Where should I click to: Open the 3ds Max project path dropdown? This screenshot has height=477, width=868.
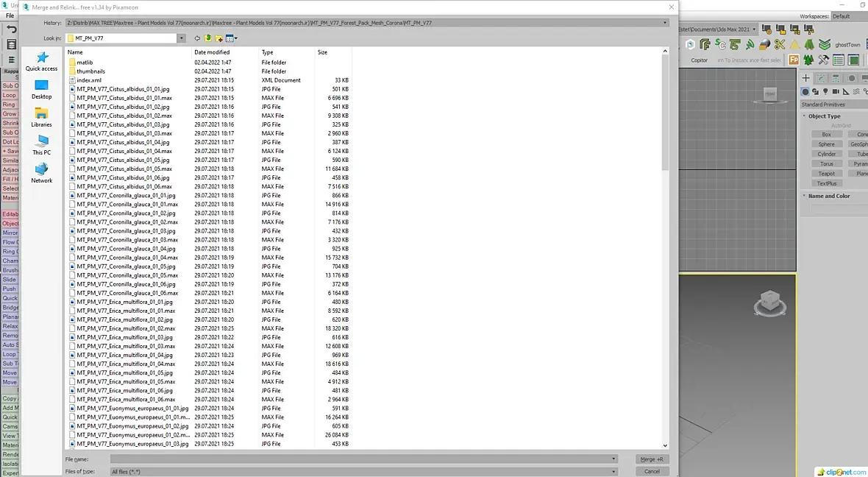(x=754, y=29)
